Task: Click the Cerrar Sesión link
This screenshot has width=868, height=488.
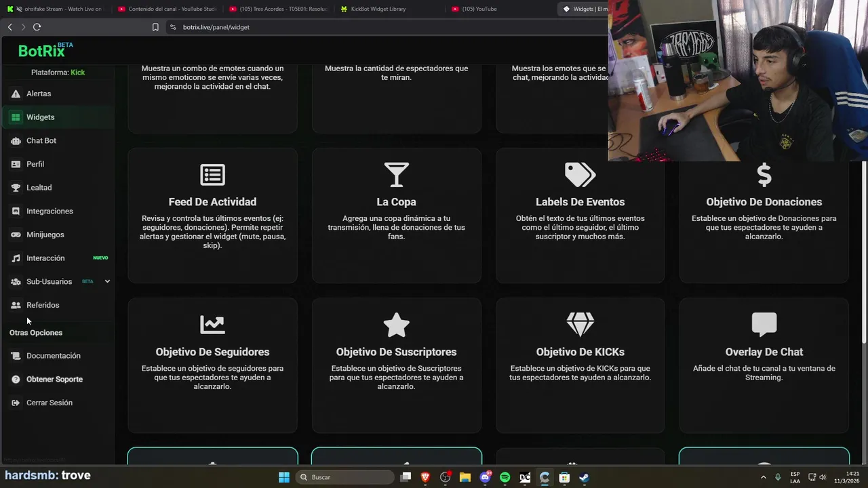Action: [x=50, y=403]
